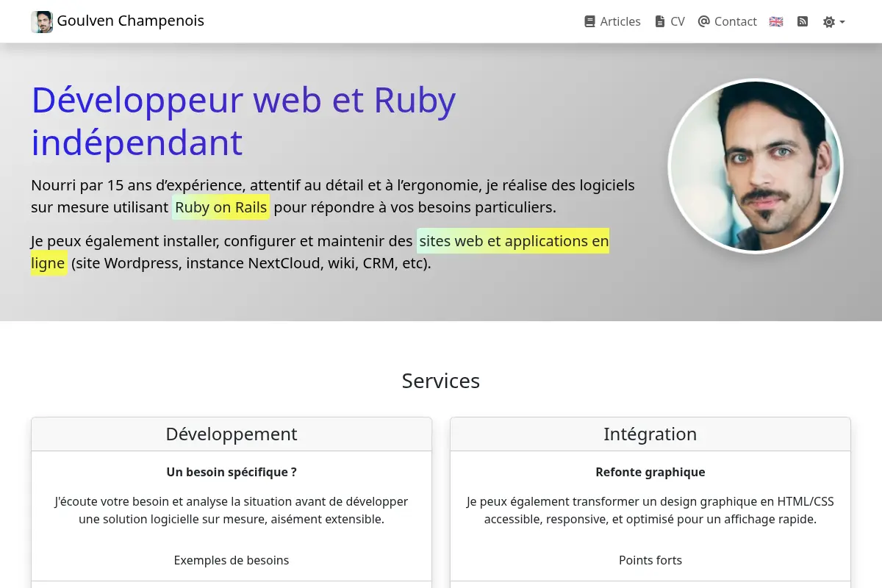Image resolution: width=882 pixels, height=588 pixels.
Task: Go to the Contact page
Action: [727, 22]
